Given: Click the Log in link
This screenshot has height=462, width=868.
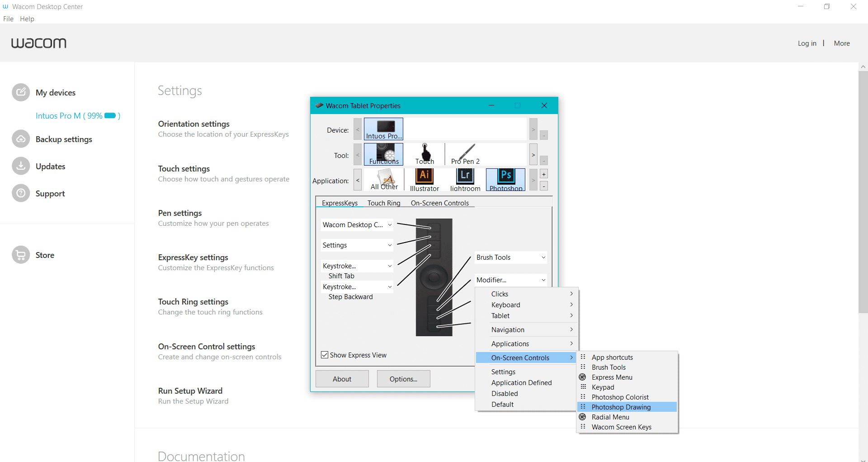Looking at the screenshot, I should [807, 43].
